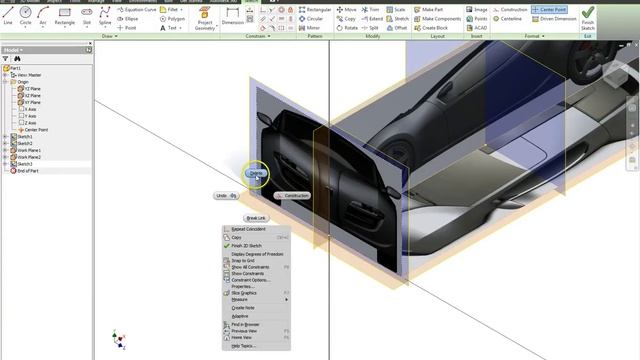Toggle Display Degrees of Freedom
This screenshot has height=360, width=640.
point(256,254)
